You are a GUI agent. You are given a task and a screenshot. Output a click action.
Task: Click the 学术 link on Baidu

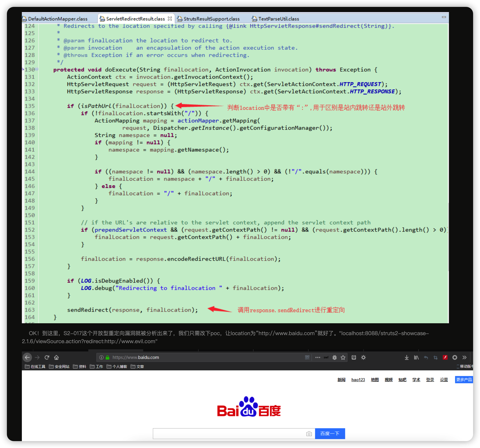pos(416,380)
